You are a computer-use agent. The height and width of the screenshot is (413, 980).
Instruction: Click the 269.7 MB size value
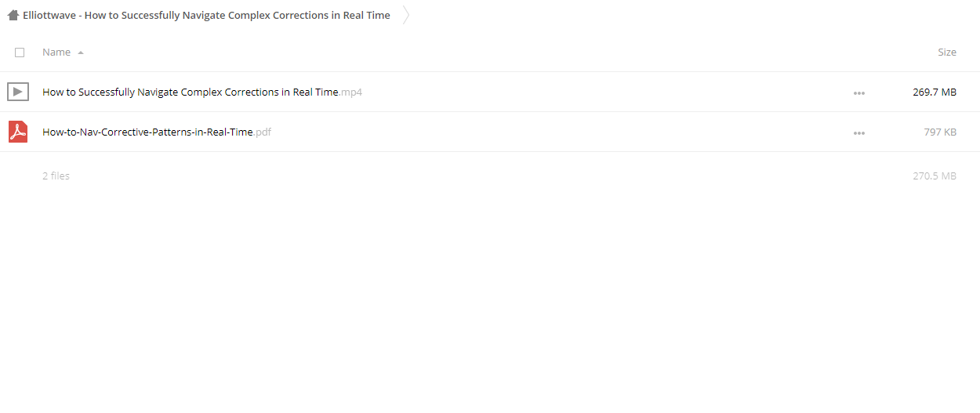[935, 92]
